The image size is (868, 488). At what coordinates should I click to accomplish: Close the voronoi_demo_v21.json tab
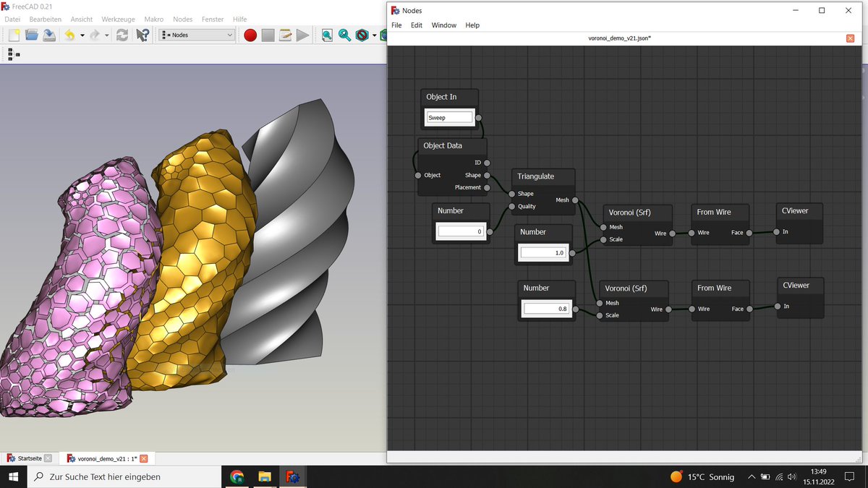[x=851, y=38]
